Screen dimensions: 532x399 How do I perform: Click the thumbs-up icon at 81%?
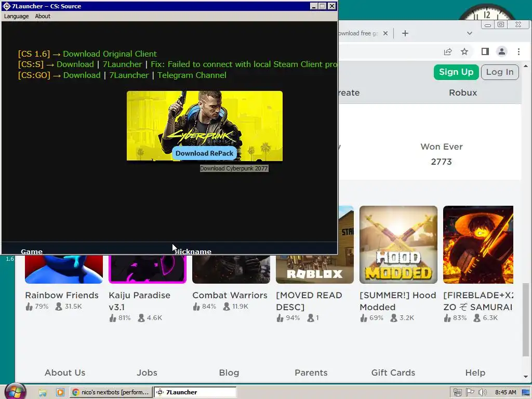pos(113,318)
